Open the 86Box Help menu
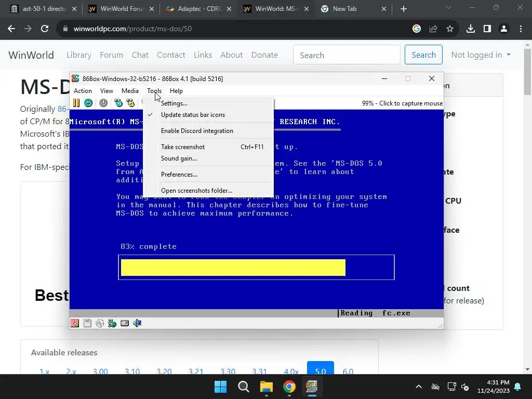Viewport: 532px width, 399px height. pos(176,91)
